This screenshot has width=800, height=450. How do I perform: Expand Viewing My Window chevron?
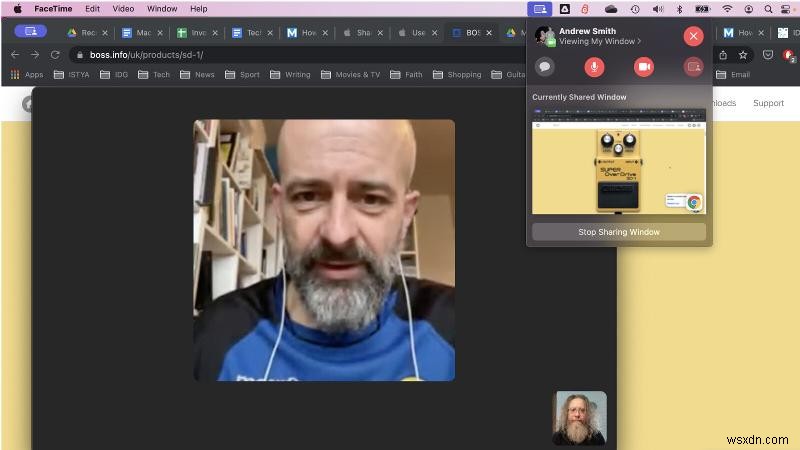coord(640,42)
